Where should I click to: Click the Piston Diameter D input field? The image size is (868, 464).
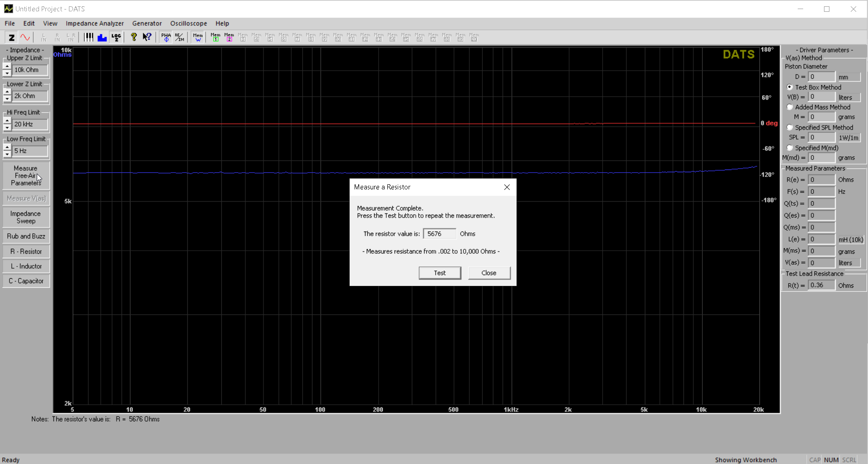[x=821, y=77]
